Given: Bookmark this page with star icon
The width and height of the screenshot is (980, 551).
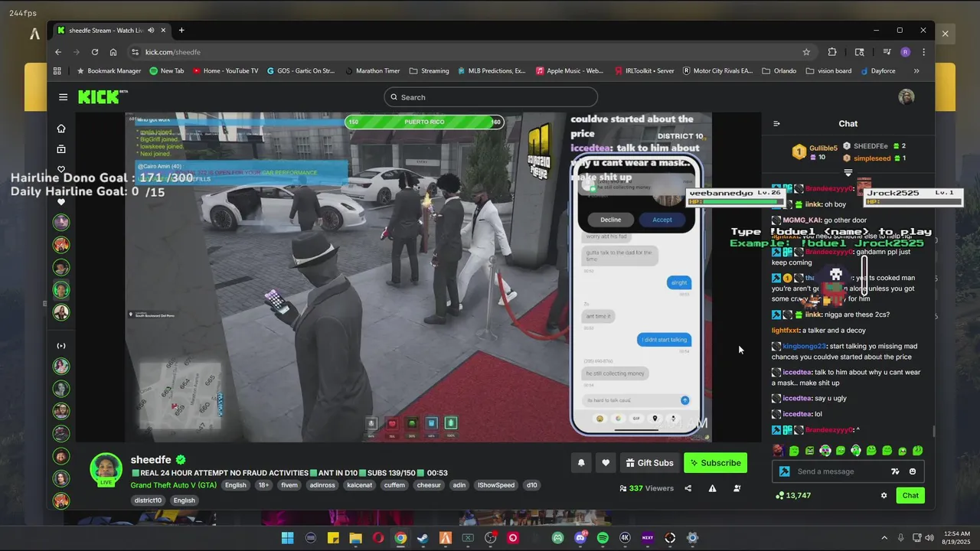Looking at the screenshot, I should click(806, 52).
